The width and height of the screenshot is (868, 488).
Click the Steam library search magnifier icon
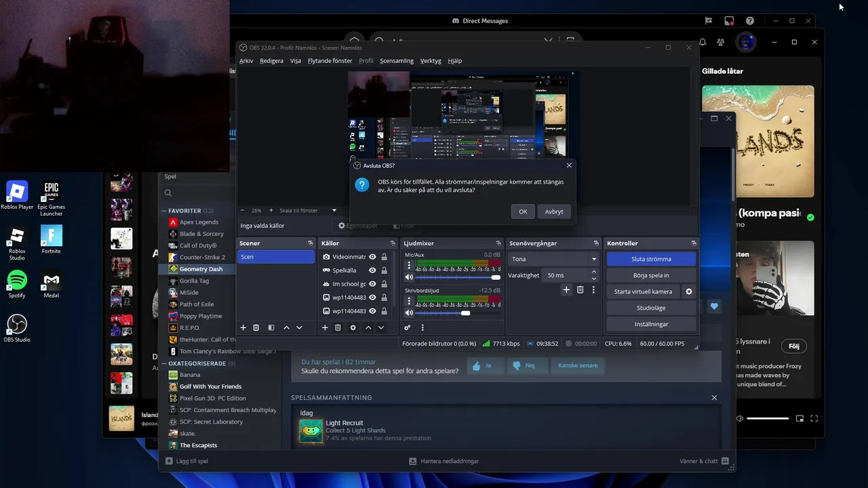pyautogui.click(x=167, y=193)
